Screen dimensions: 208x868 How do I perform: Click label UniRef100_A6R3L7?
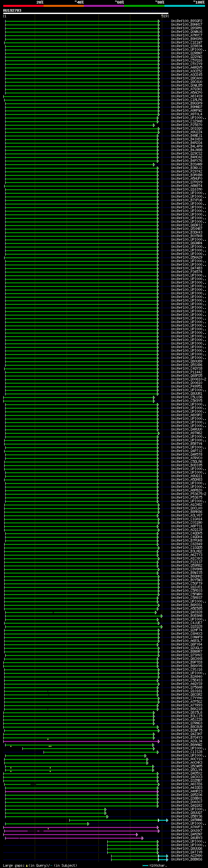pos(187,641)
